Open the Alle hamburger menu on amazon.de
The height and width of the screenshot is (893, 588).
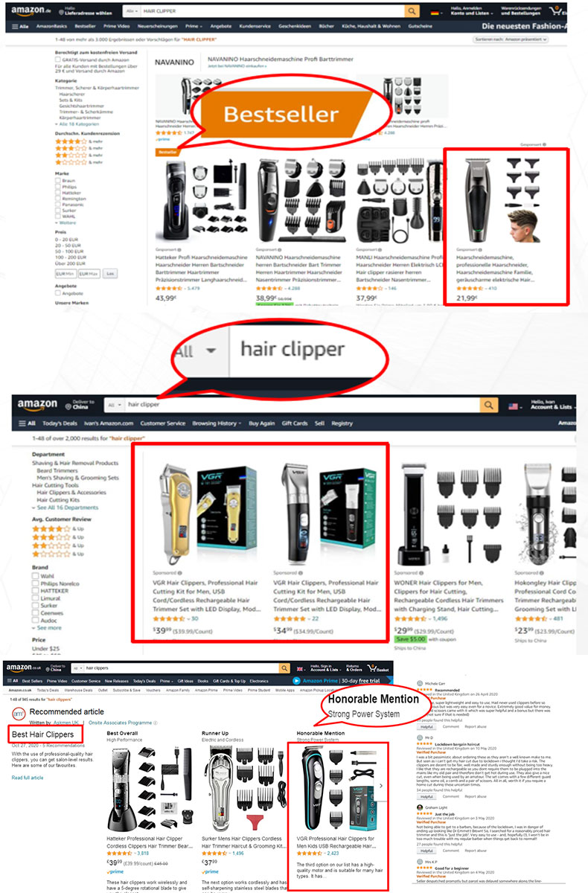click(20, 26)
